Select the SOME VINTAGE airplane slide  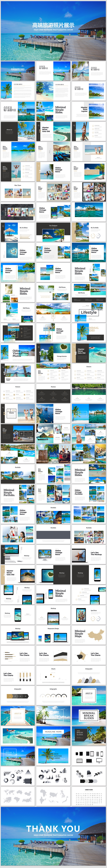tap(18, 736)
